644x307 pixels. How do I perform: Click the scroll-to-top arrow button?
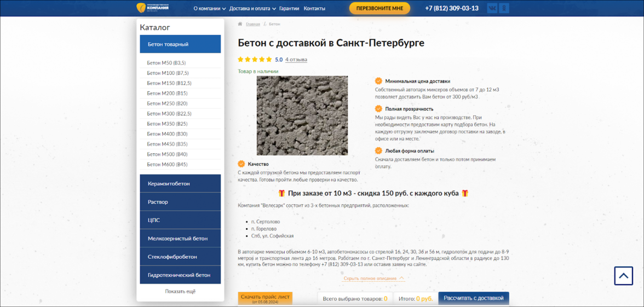[623, 276]
